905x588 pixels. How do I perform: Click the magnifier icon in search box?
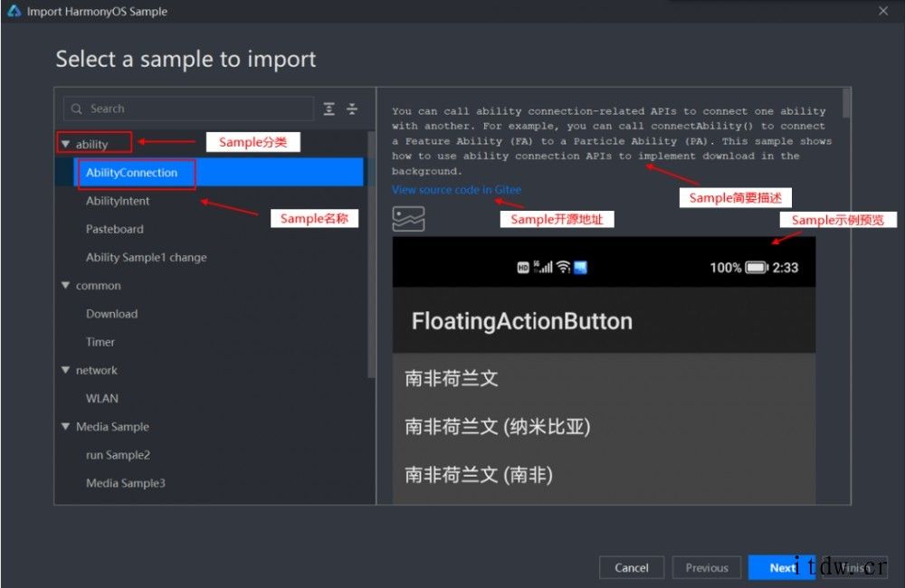[x=76, y=109]
